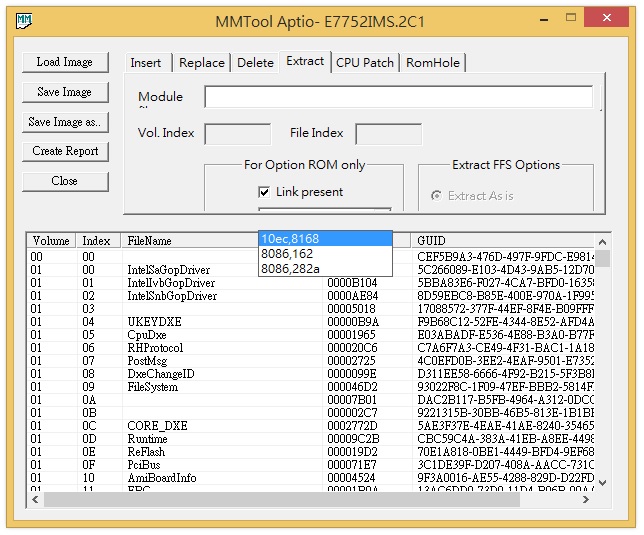Select the Extract As is radio button

point(436,196)
